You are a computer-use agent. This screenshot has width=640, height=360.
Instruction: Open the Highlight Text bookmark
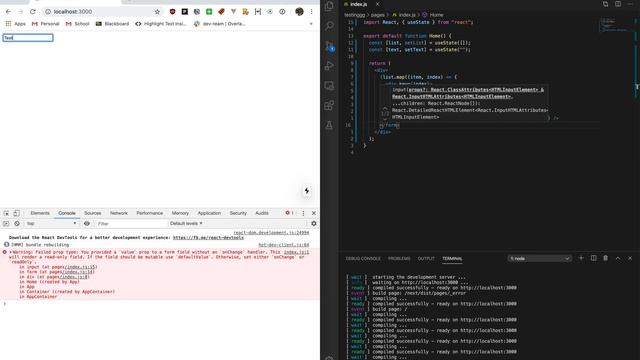(161, 24)
